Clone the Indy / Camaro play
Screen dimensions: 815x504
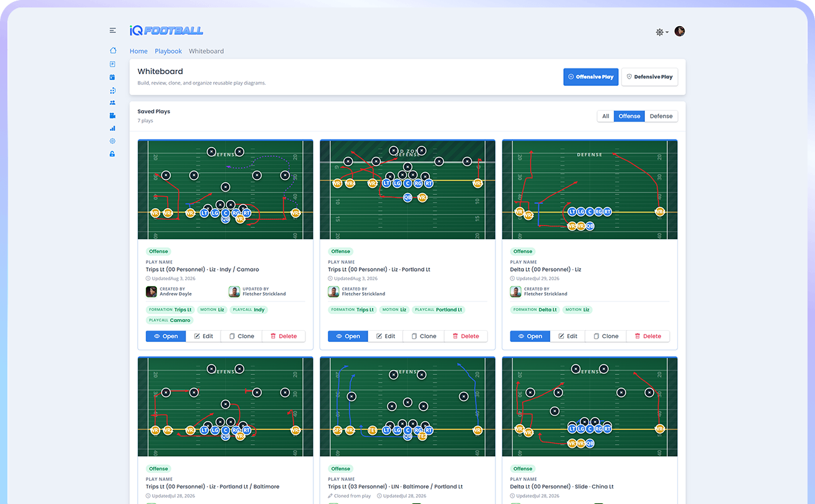[x=241, y=336]
